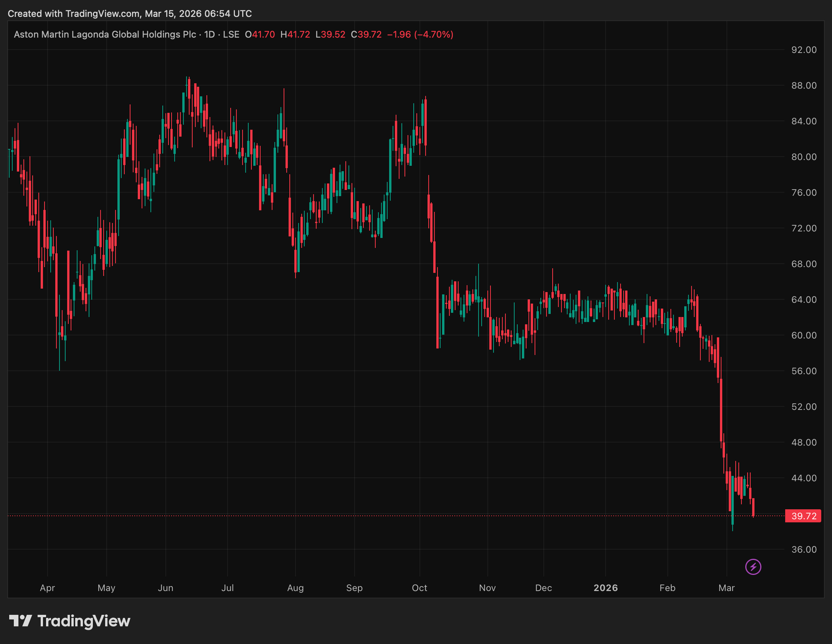The height and width of the screenshot is (644, 832).
Task: Click the LSE exchange label
Action: [231, 35]
